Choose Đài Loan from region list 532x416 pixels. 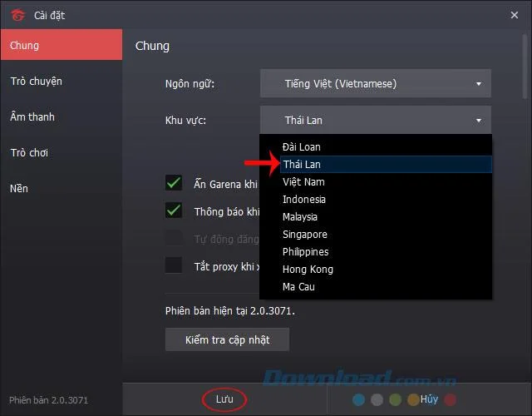(x=302, y=147)
